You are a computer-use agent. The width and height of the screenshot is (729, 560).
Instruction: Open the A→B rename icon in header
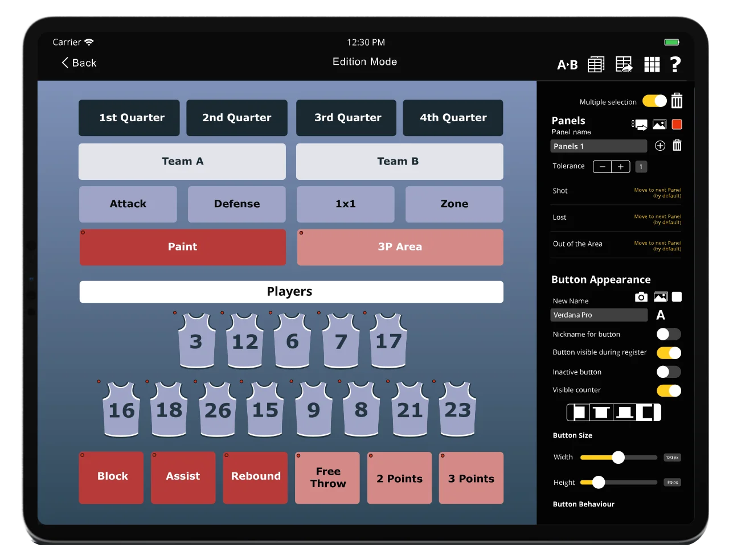click(567, 65)
